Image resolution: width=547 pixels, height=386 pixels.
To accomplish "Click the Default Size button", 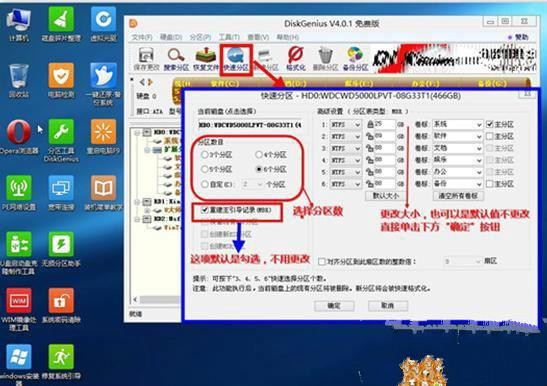I will coord(385,196).
